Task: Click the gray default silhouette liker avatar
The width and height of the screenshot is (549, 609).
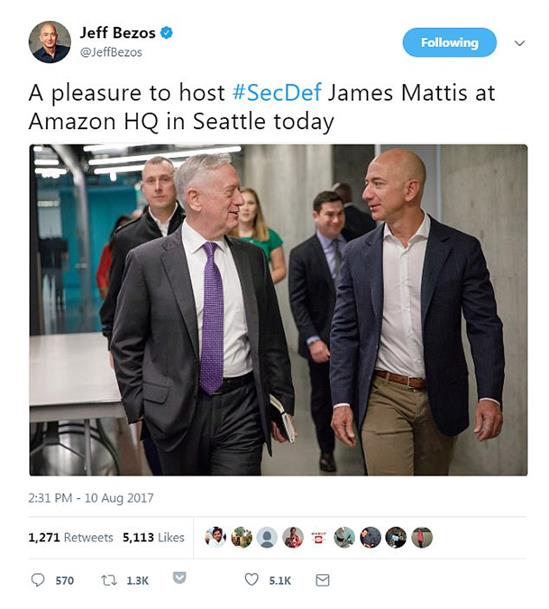Action: click(x=267, y=538)
